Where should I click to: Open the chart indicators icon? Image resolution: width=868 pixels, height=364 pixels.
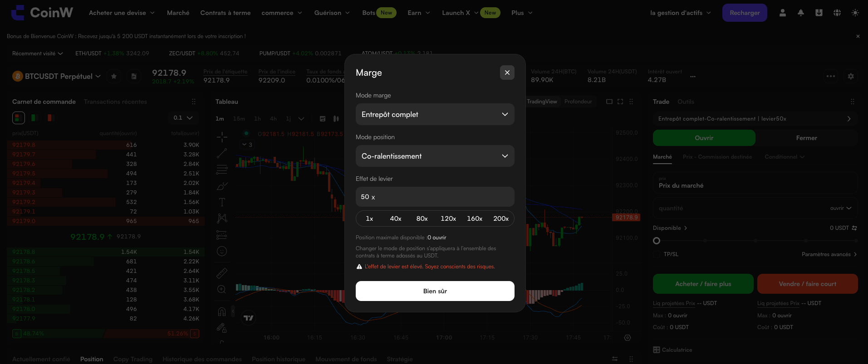pos(323,119)
